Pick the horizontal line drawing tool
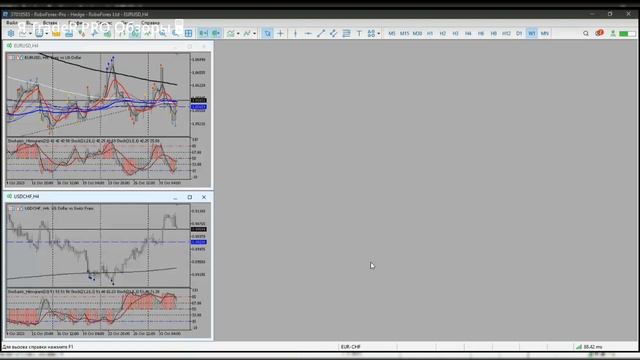Screen dimensions: 640x360 [x=308, y=33]
